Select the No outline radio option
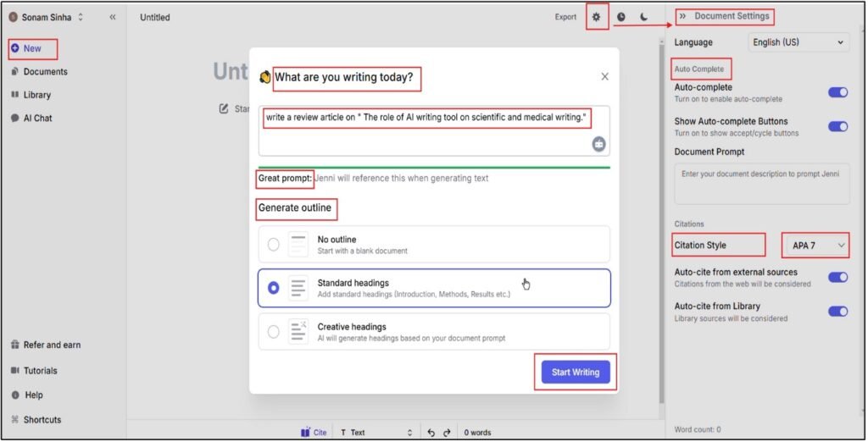The image size is (868, 442). click(274, 244)
